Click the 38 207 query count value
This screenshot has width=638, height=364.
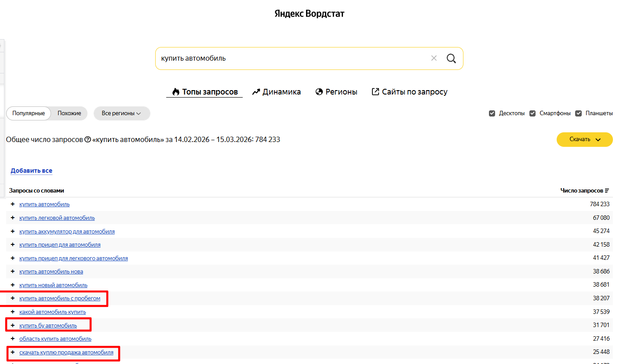(x=601, y=298)
